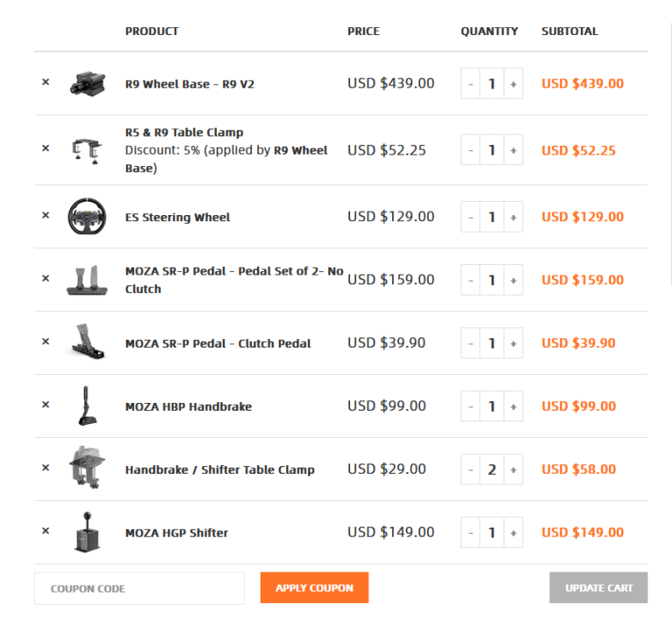Remove R9 Wheel Base from cart
Viewport: 672px width, 632px height.
point(46,83)
